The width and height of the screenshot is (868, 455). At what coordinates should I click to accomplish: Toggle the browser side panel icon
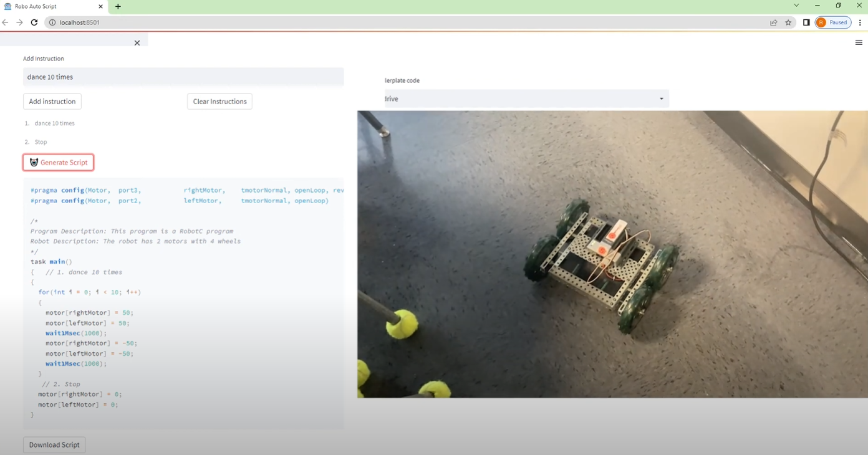coord(806,22)
